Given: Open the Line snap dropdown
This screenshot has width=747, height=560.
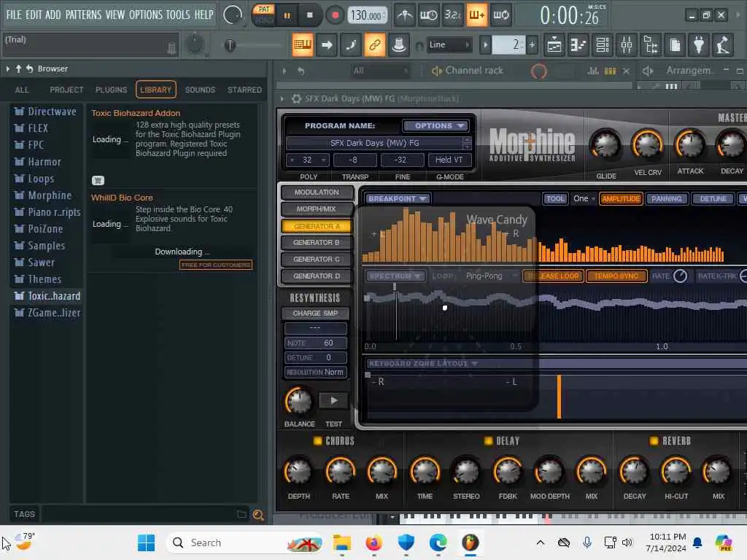Looking at the screenshot, I should pyautogui.click(x=449, y=44).
